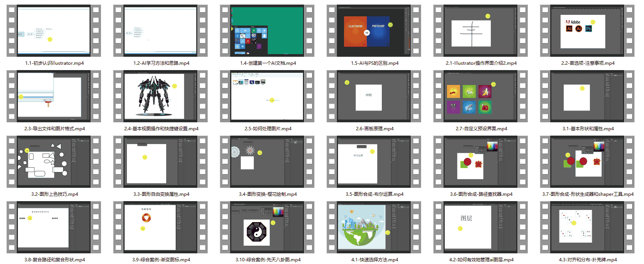The height and width of the screenshot is (264, 644).
Task: Select the 3.10-综合案例-先天八卦图.mp4 bagua thumbnail
Action: click(267, 227)
